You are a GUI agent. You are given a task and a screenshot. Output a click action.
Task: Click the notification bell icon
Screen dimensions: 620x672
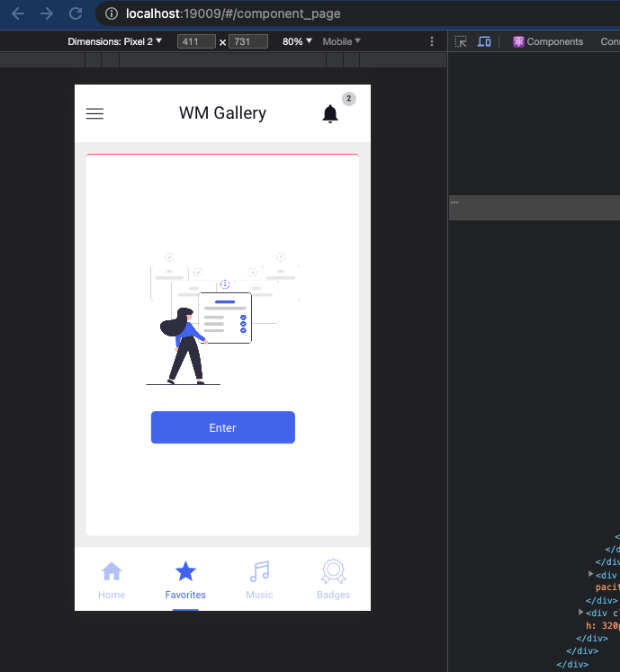[x=330, y=113]
